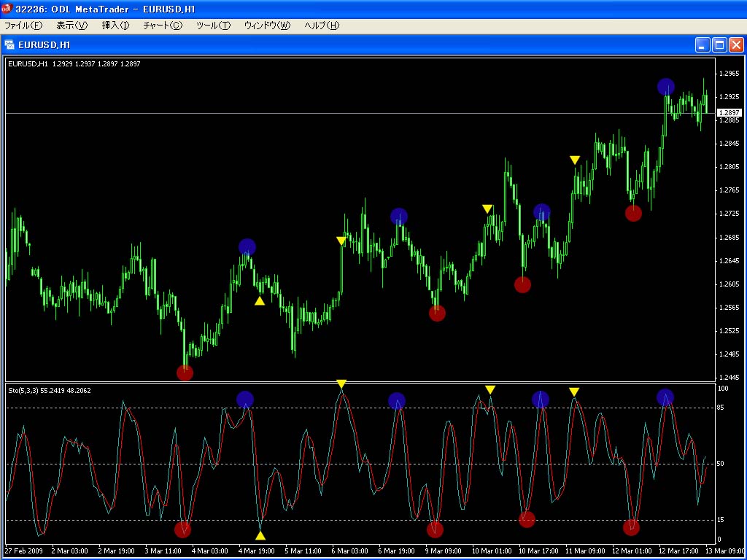Open the チャート(C) menu

[x=163, y=26]
